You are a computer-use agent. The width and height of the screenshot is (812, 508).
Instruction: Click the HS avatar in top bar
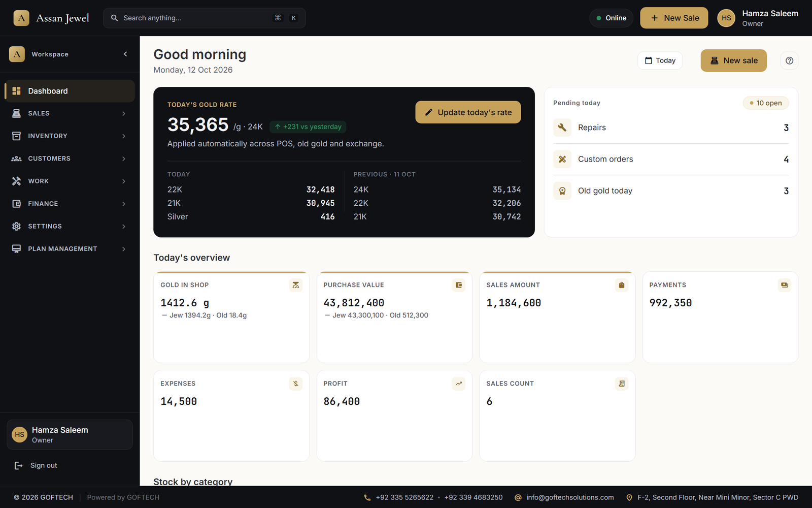pyautogui.click(x=726, y=18)
